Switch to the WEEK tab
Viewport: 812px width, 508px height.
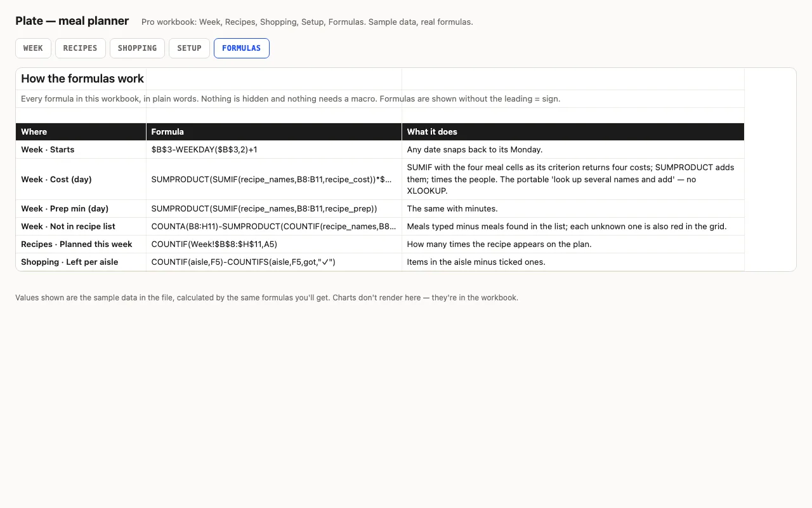tap(33, 48)
